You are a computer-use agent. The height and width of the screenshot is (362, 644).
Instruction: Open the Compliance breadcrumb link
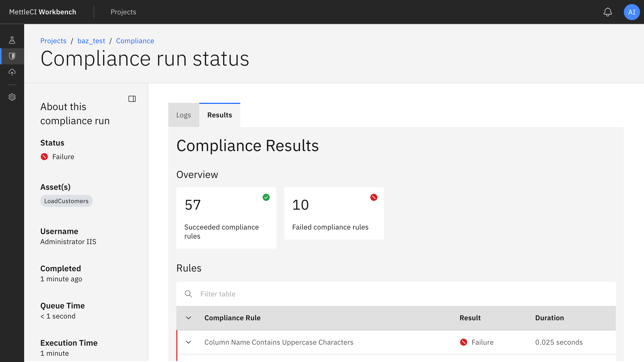(x=135, y=41)
